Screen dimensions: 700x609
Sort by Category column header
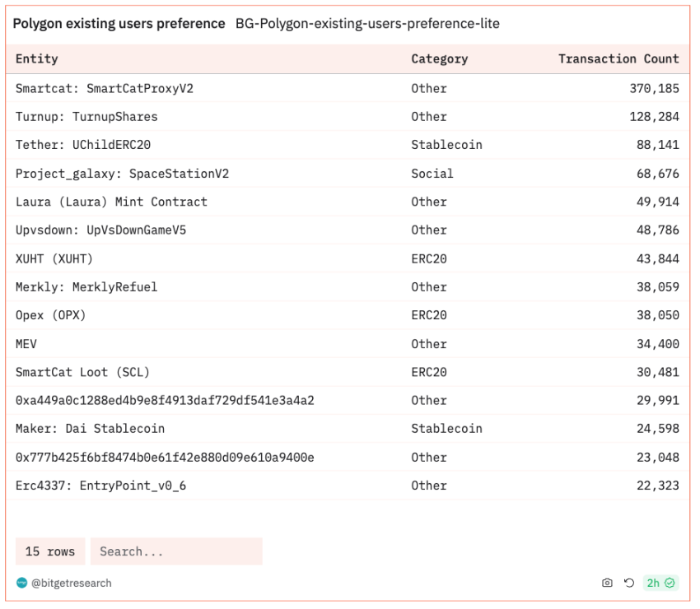click(439, 59)
